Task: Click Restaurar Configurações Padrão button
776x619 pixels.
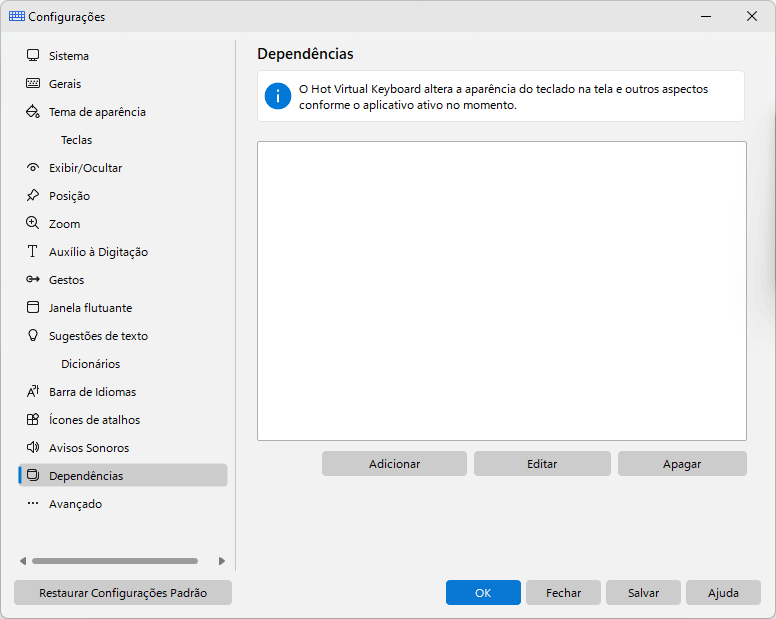Action: coord(123,593)
